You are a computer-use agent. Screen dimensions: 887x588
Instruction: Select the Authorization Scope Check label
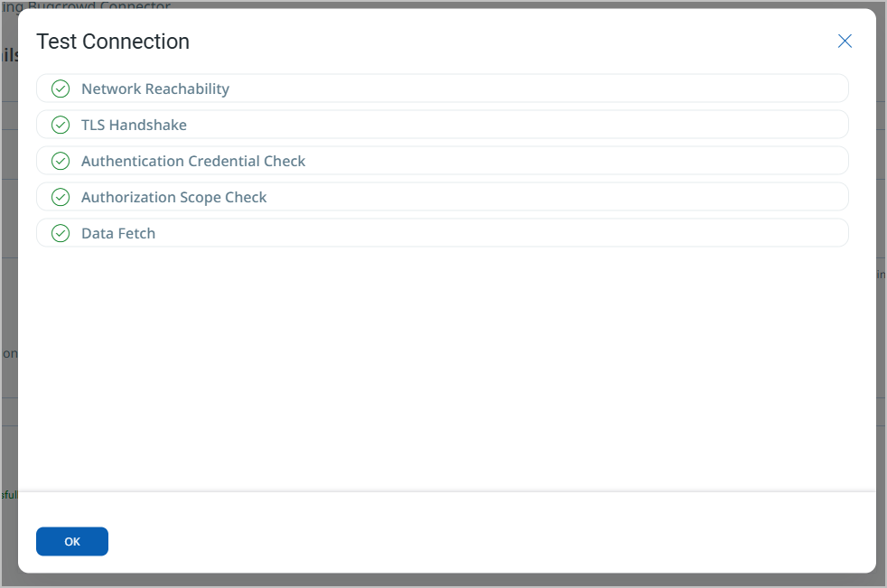pos(173,198)
